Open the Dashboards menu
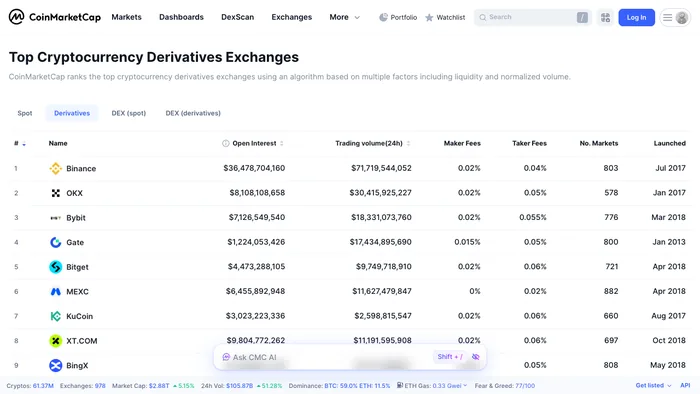 pos(181,17)
